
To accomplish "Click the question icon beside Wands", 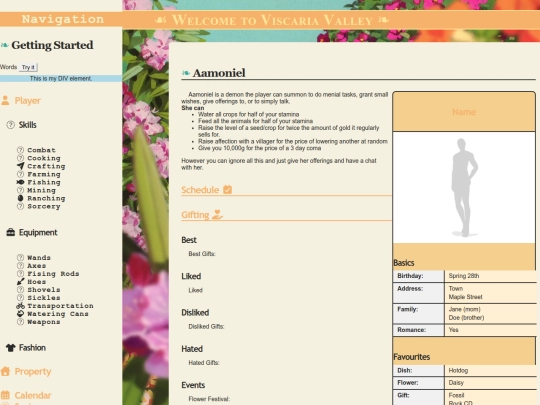I will coord(20,258).
